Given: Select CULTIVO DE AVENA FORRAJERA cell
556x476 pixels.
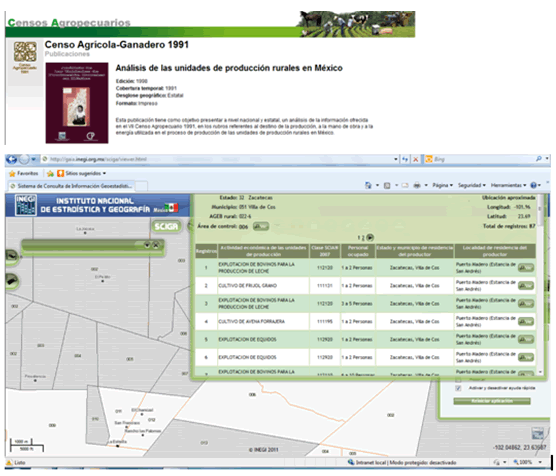Looking at the screenshot, I should tap(263, 322).
